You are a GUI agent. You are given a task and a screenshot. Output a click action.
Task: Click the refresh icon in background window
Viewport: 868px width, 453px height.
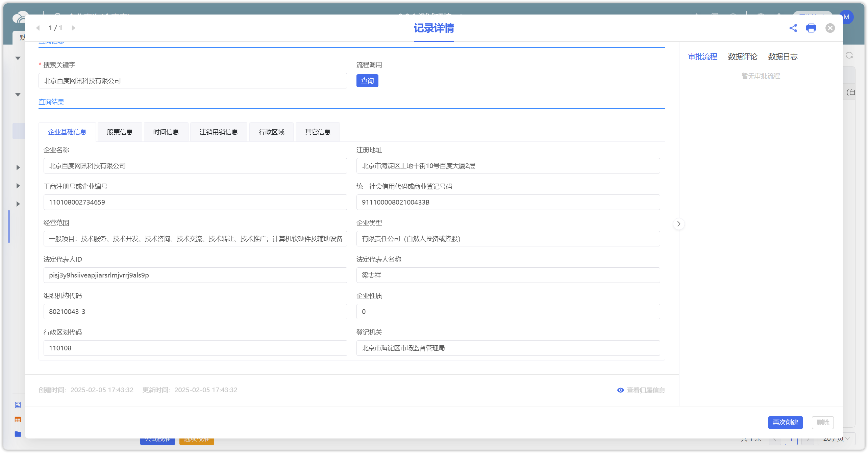[849, 55]
